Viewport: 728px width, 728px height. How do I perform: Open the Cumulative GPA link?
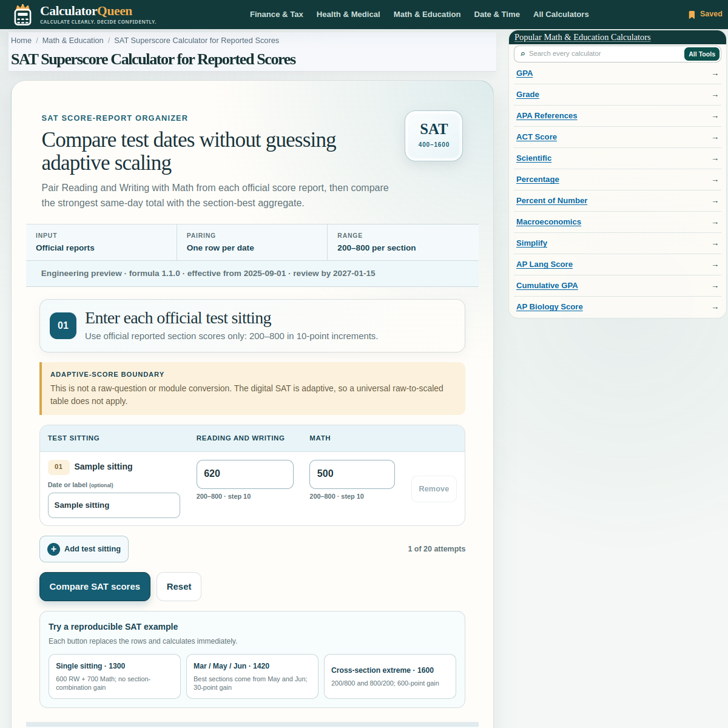(x=547, y=286)
